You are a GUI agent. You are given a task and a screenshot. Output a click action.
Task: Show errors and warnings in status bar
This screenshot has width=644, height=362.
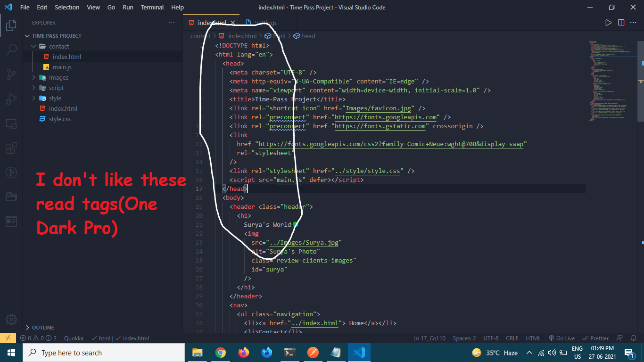pos(38,338)
